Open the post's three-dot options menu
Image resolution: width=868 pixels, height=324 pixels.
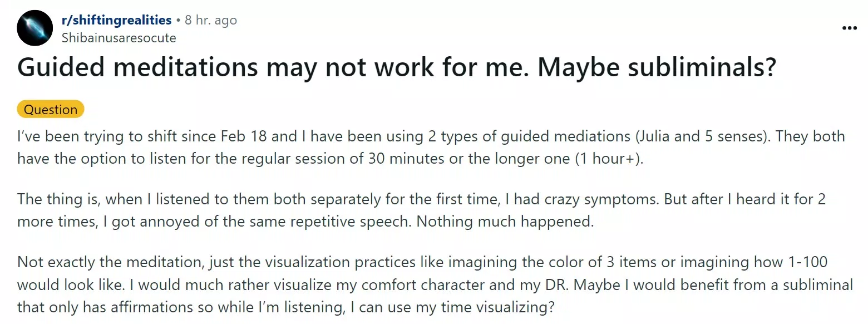850,28
